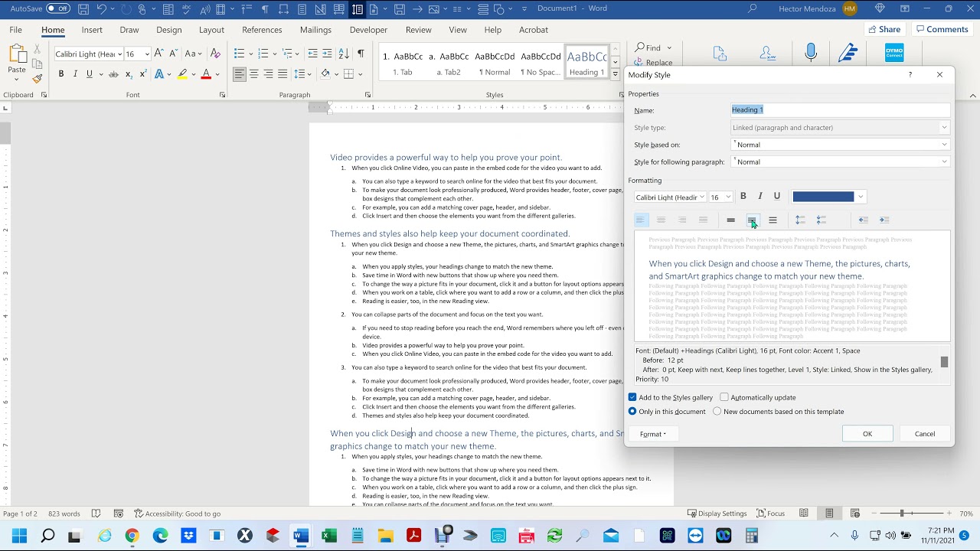Switch to the References tab
Screen dimensions: 980x551
262,30
